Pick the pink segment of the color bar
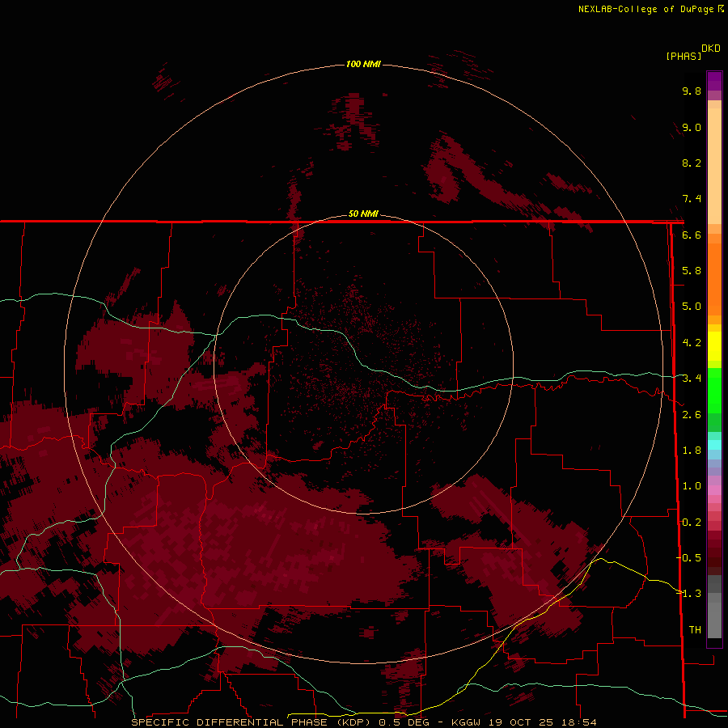 pos(714,490)
